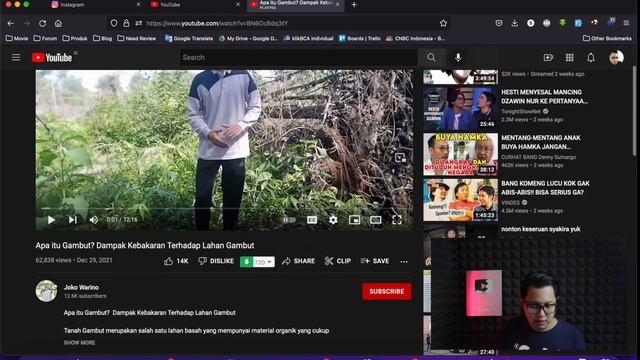Open the Joko Warino channel avatar

click(x=46, y=291)
